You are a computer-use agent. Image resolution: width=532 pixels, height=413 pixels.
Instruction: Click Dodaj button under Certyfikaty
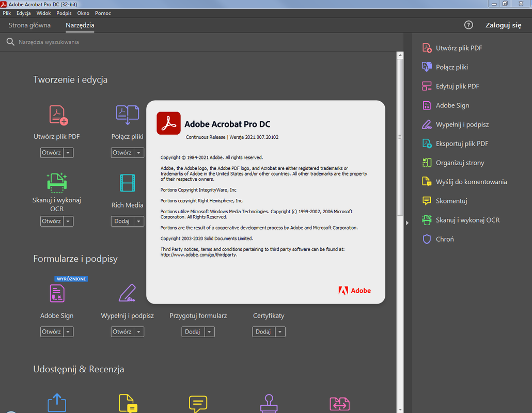point(263,331)
